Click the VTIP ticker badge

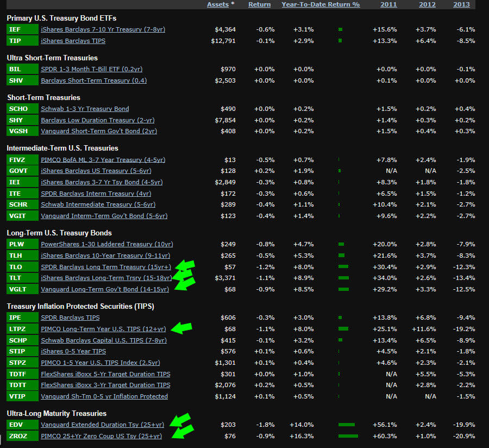point(22,396)
